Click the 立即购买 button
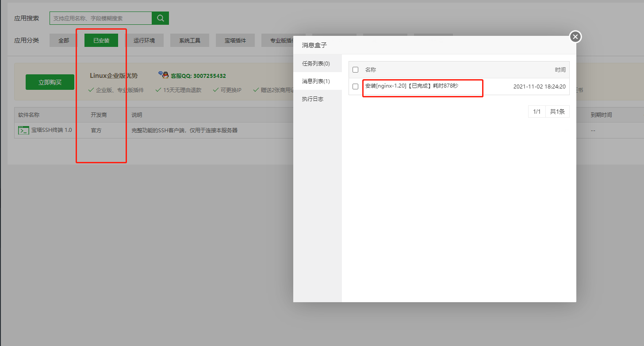Image resolution: width=644 pixels, height=346 pixels. pyautogui.click(x=50, y=82)
